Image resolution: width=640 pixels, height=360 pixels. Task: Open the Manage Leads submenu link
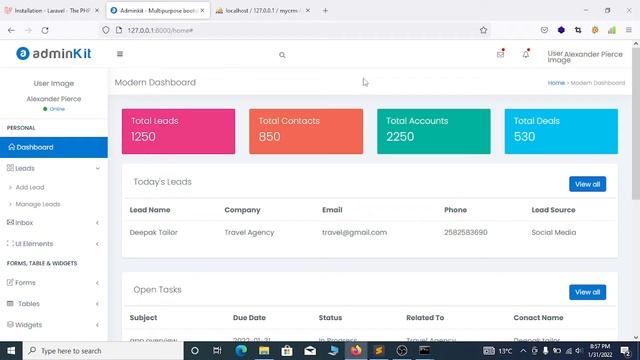point(38,204)
